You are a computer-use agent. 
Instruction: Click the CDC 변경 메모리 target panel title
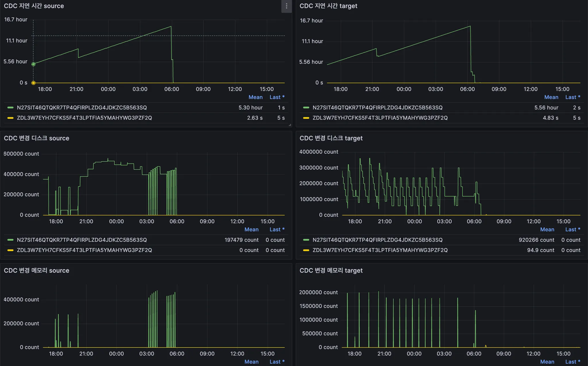point(331,271)
